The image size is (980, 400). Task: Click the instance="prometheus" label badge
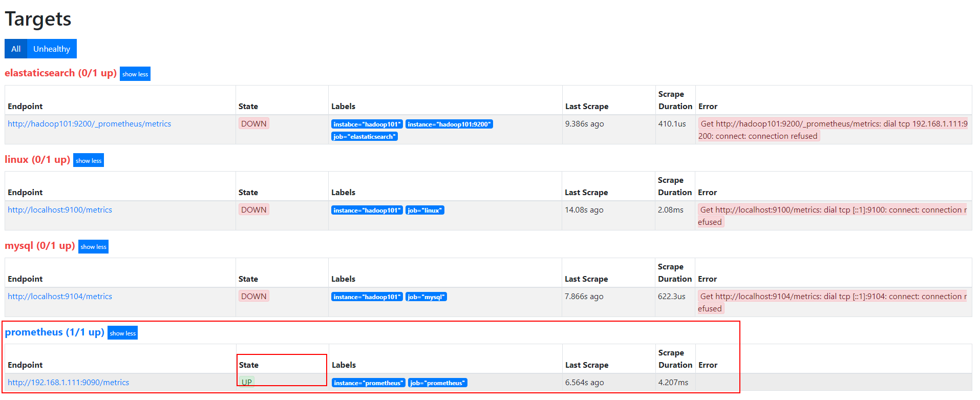(369, 383)
